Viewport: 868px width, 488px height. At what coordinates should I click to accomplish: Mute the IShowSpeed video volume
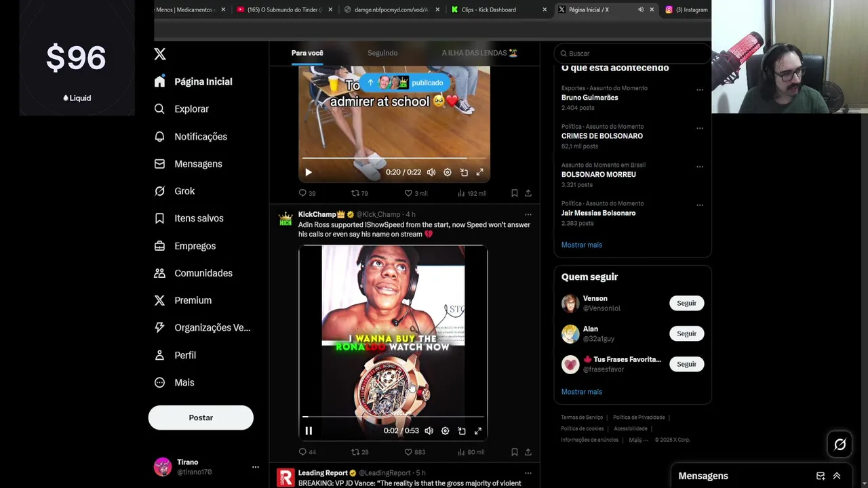(x=429, y=430)
